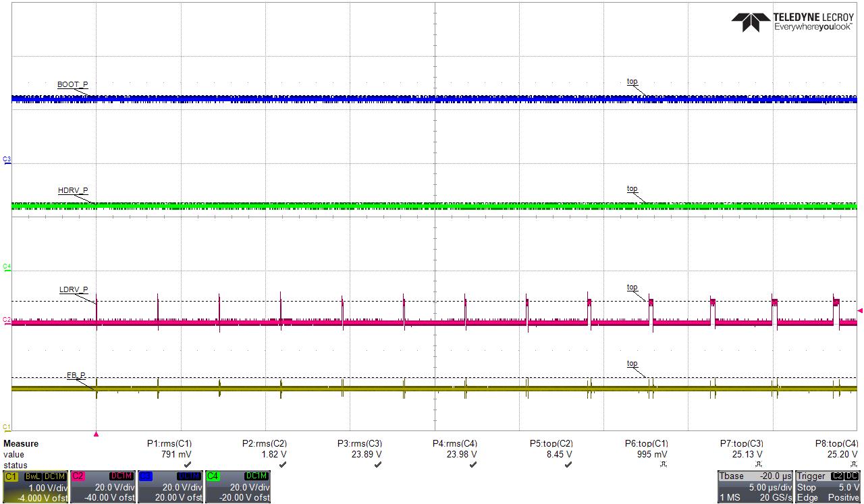Select the P3:rms(C3) measurement header

[360, 443]
